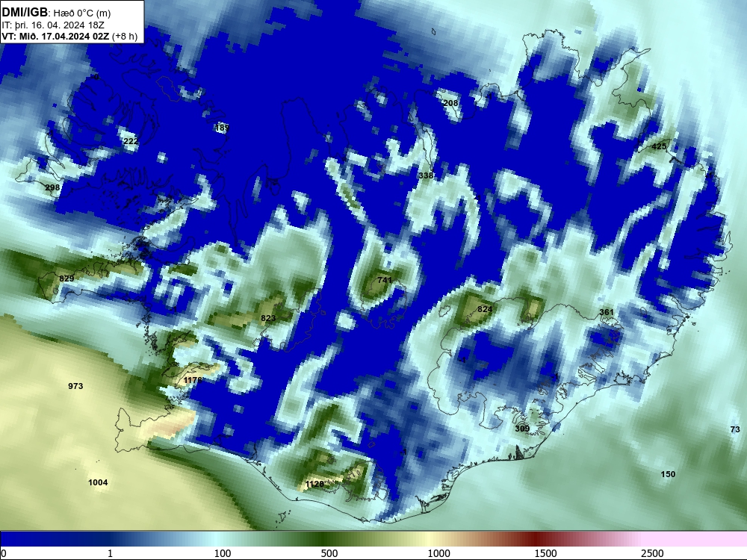Click the map value 829

[66, 278]
